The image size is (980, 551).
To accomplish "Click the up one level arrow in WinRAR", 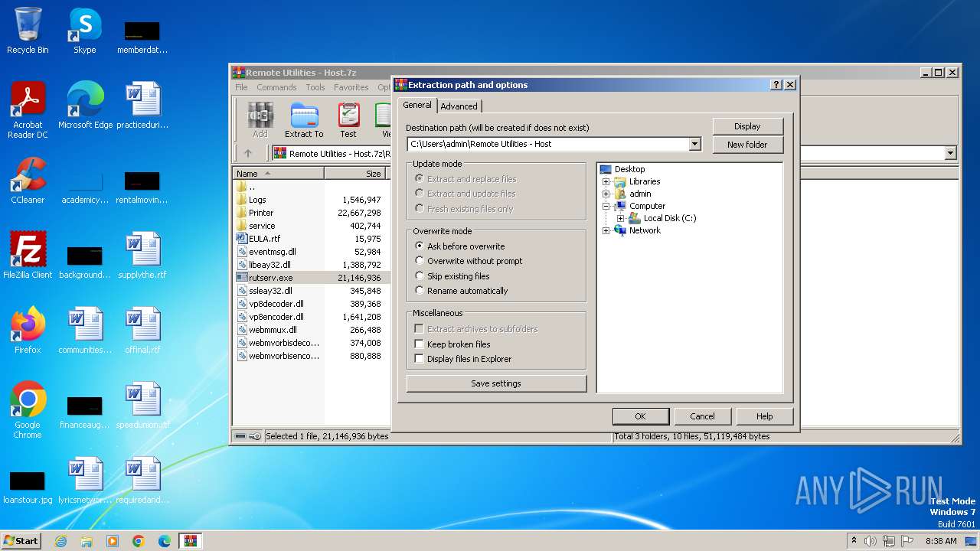I will 248,153.
